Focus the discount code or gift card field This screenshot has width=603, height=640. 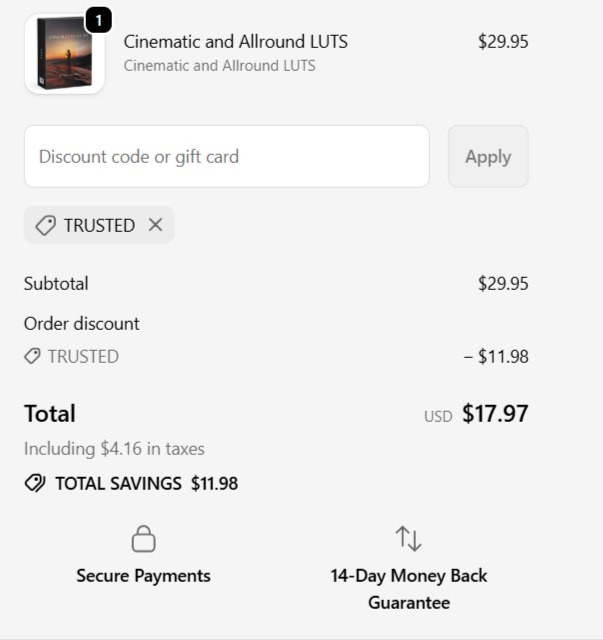point(226,156)
